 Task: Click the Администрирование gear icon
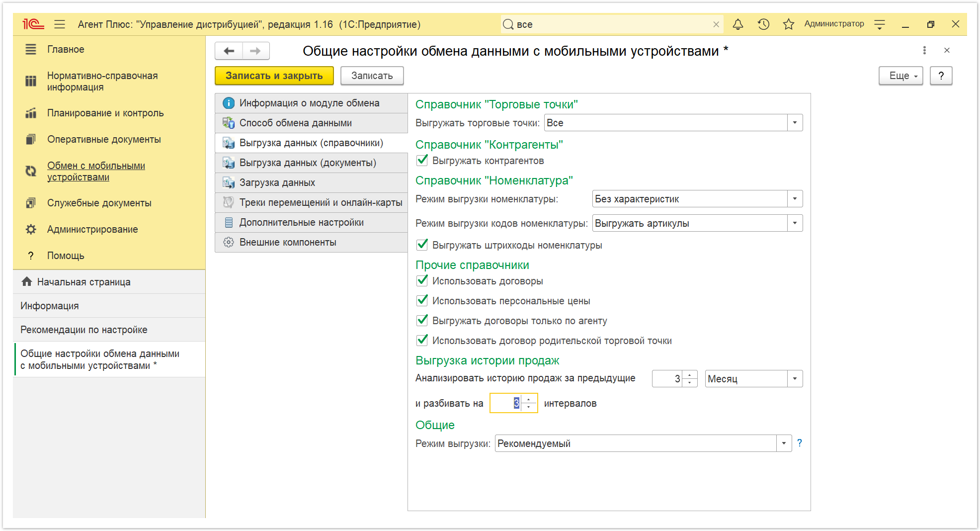[31, 229]
